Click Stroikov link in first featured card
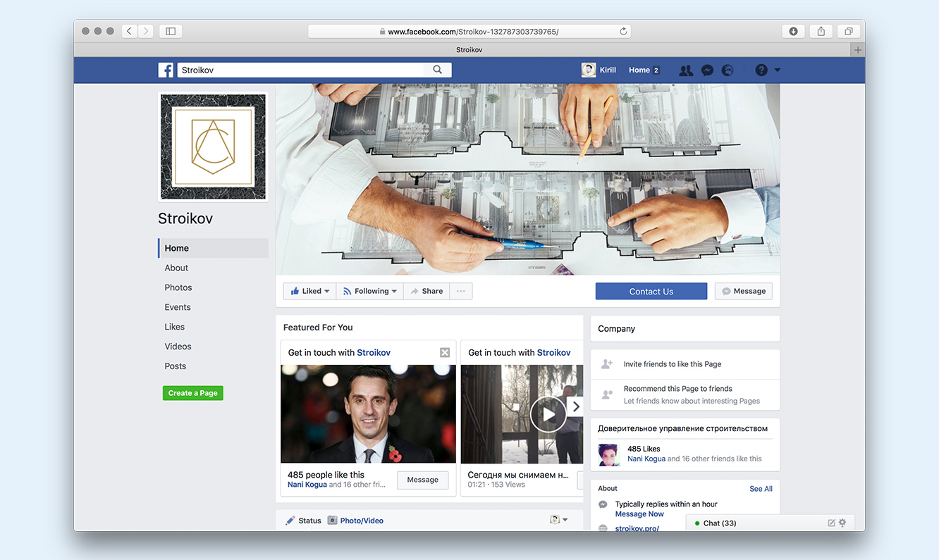This screenshot has height=560, width=939. pos(374,352)
